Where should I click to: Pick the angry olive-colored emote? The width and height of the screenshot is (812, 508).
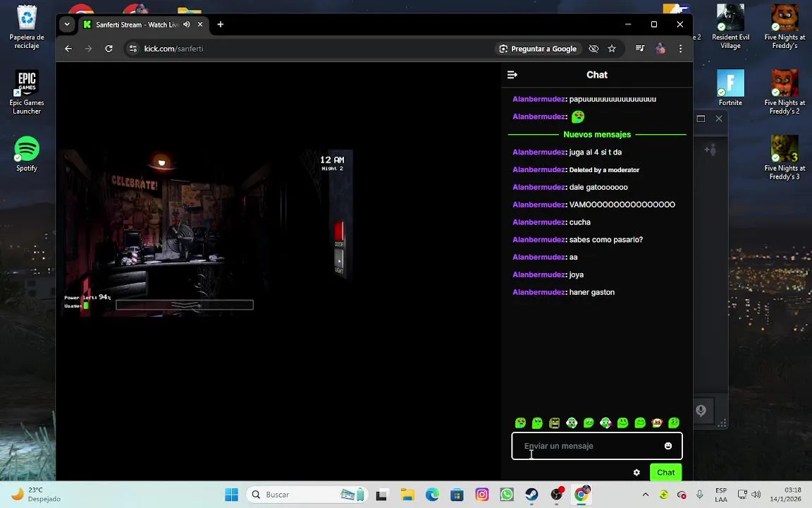click(555, 423)
